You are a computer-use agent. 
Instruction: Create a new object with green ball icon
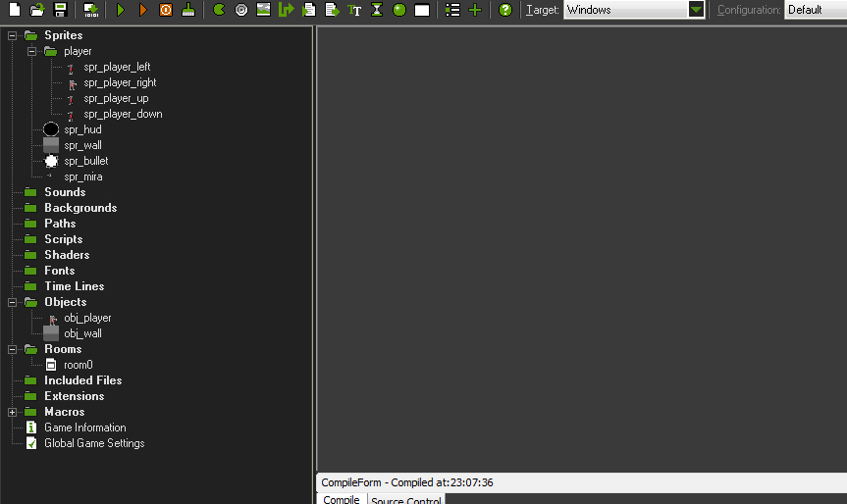399,10
